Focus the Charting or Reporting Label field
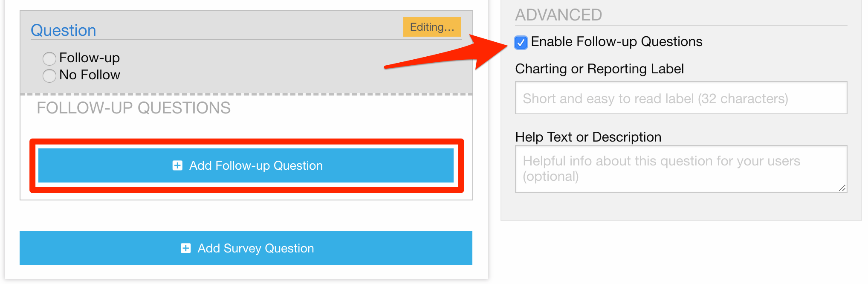Screen dimensions: 868x284 click(681, 98)
